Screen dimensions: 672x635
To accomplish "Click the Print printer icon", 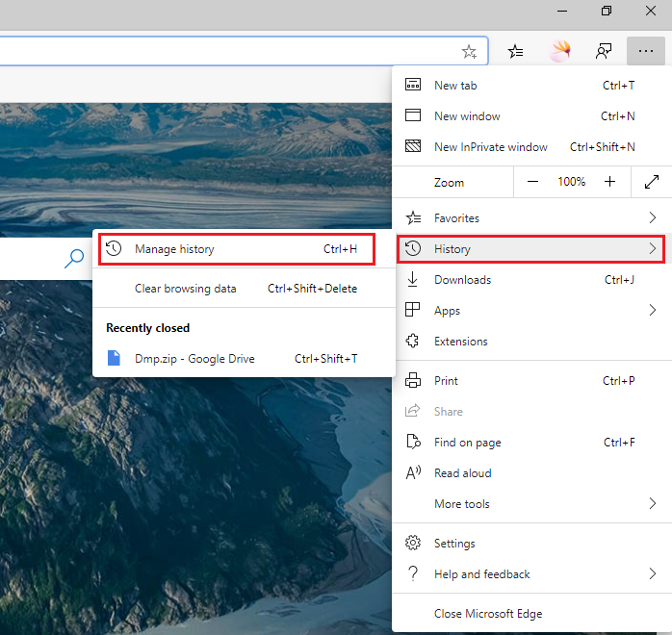I will pyautogui.click(x=413, y=380).
